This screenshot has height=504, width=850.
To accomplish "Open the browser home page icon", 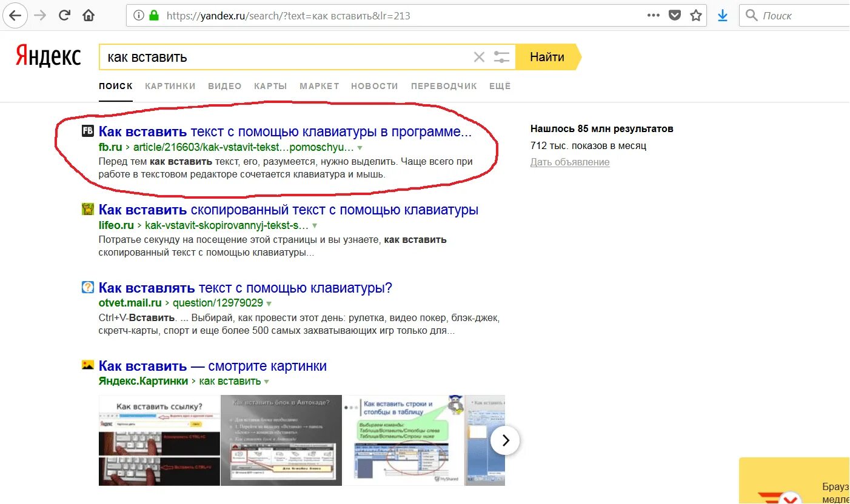I will [89, 16].
